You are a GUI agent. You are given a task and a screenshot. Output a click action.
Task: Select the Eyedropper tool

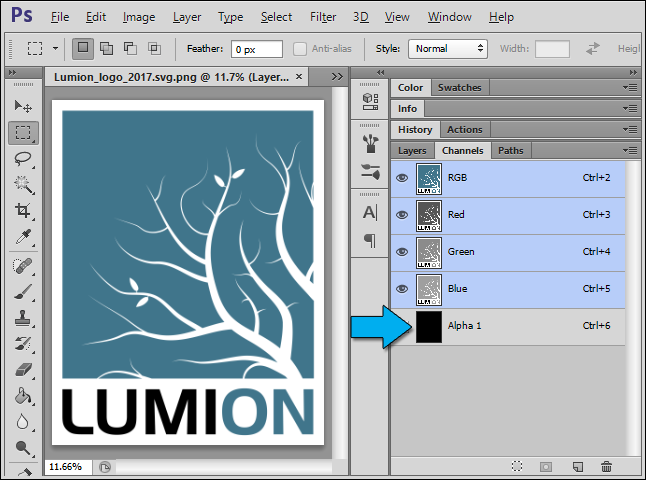[x=22, y=237]
